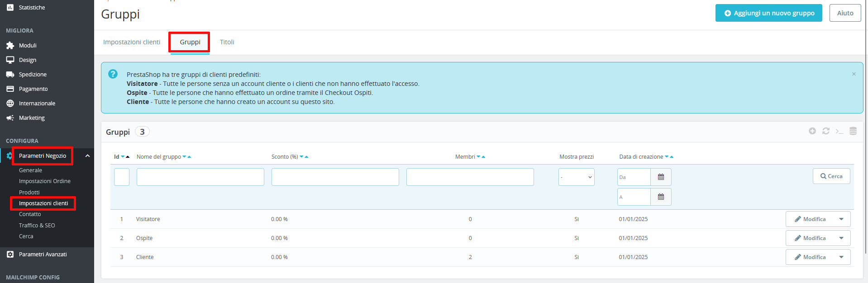
Task: Sort Sconto (%) column ascending
Action: pos(306,157)
